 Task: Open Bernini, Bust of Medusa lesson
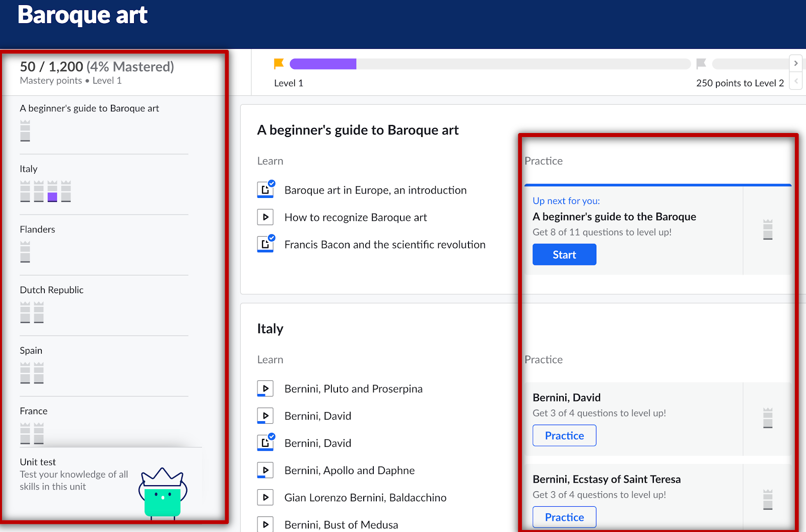(x=341, y=524)
